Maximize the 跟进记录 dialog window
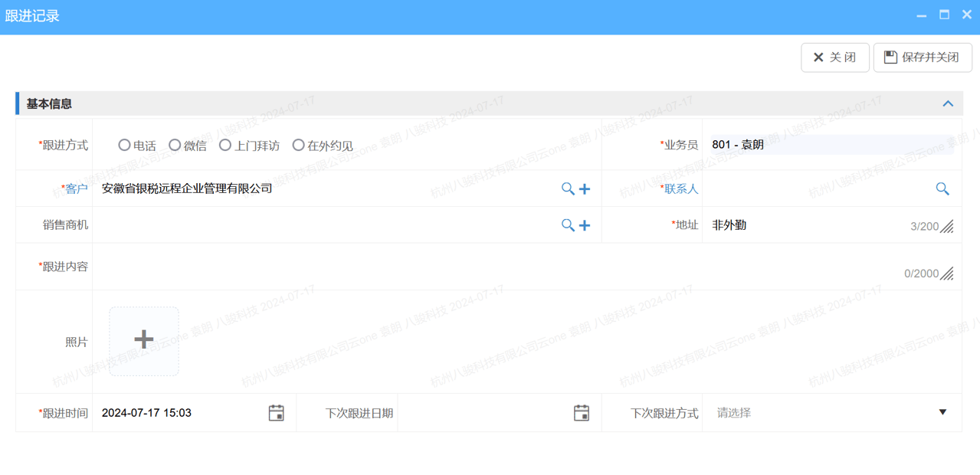980x475 pixels. [945, 15]
